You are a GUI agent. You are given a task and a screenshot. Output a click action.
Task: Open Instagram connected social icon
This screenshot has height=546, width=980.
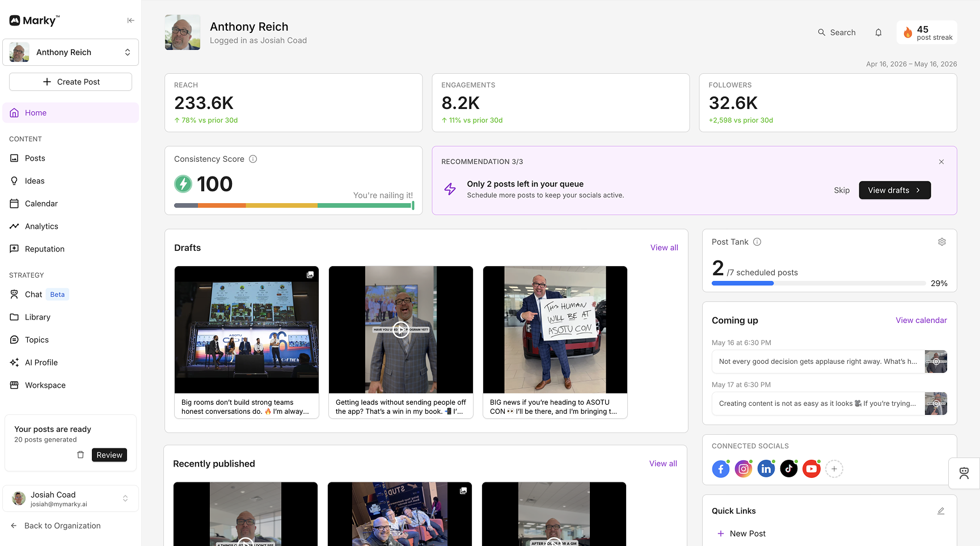click(x=744, y=469)
